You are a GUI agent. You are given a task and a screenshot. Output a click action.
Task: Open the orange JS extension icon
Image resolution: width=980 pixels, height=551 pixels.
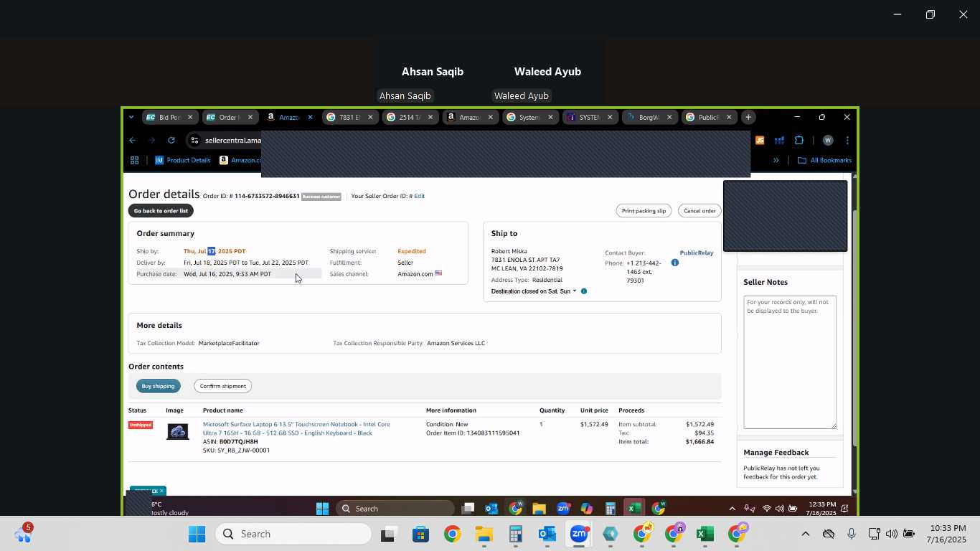(760, 141)
